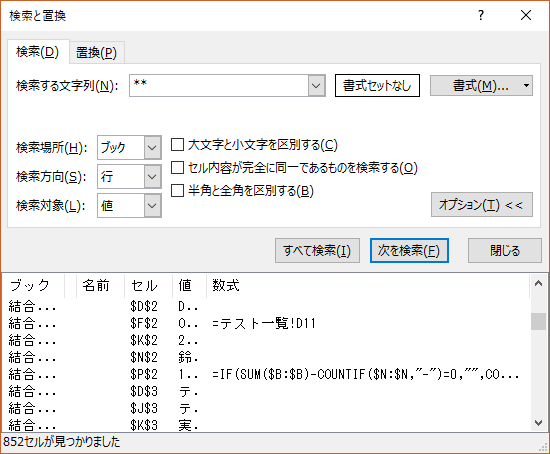
Task: Select the result row for $N$2
Action: click(267, 358)
